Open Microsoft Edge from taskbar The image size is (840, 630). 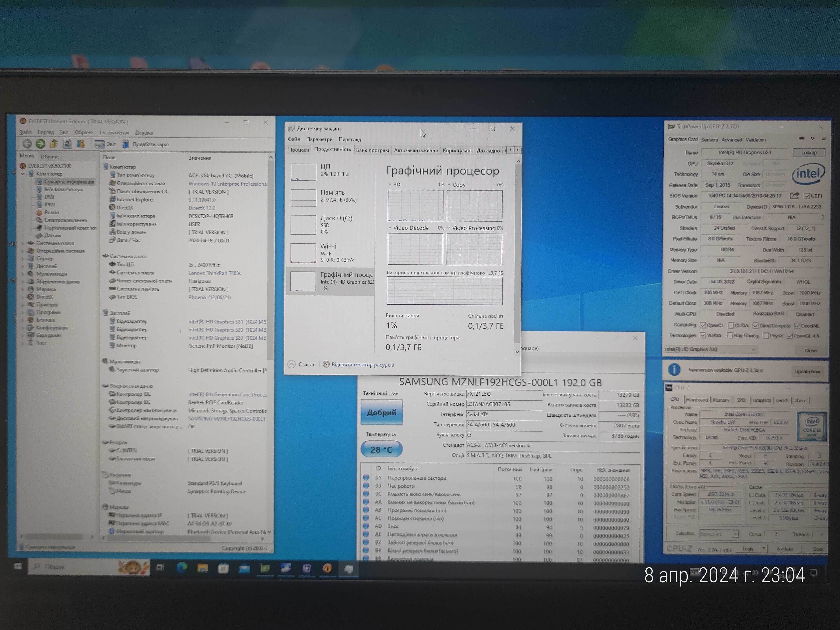(x=182, y=568)
